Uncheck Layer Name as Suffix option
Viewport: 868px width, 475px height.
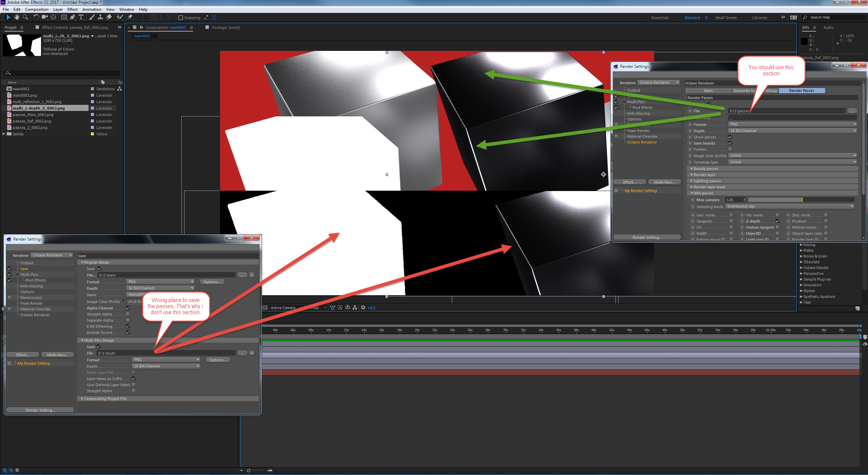pyautogui.click(x=134, y=379)
